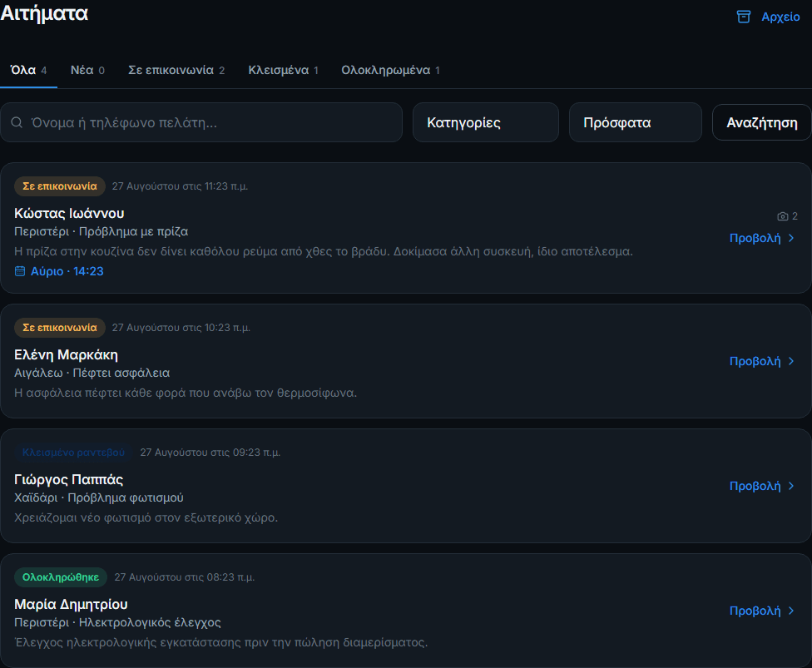812x668 pixels.
Task: Click description about ασφάλεια and θερμοσίφωνα
Action: (186, 393)
